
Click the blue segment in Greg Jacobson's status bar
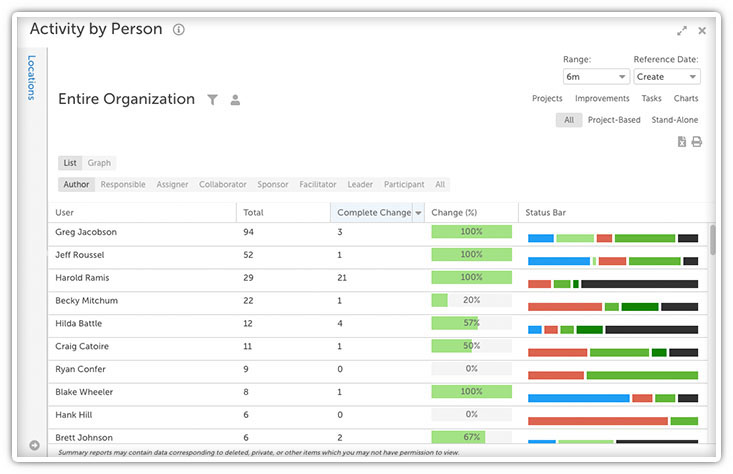[540, 238]
